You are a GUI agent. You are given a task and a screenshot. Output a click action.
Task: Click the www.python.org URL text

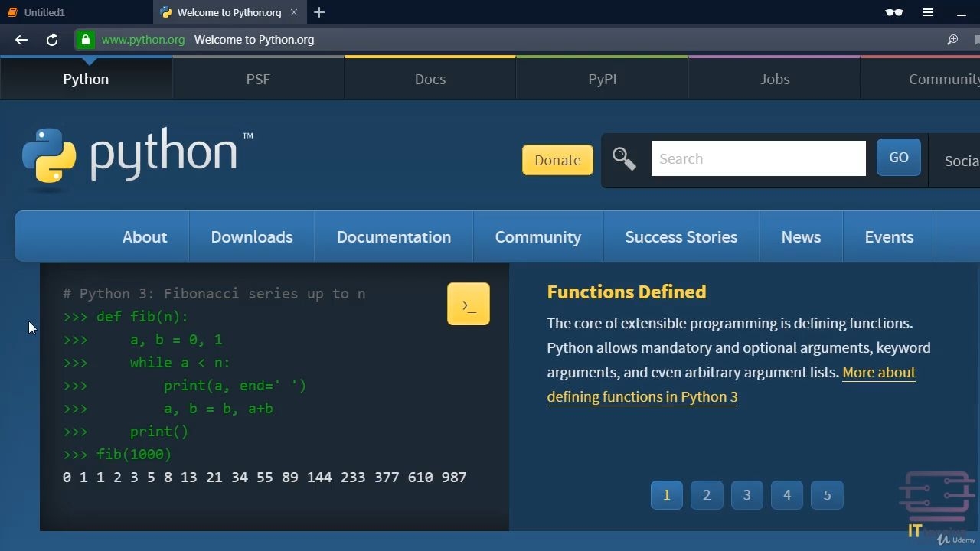[x=143, y=40]
